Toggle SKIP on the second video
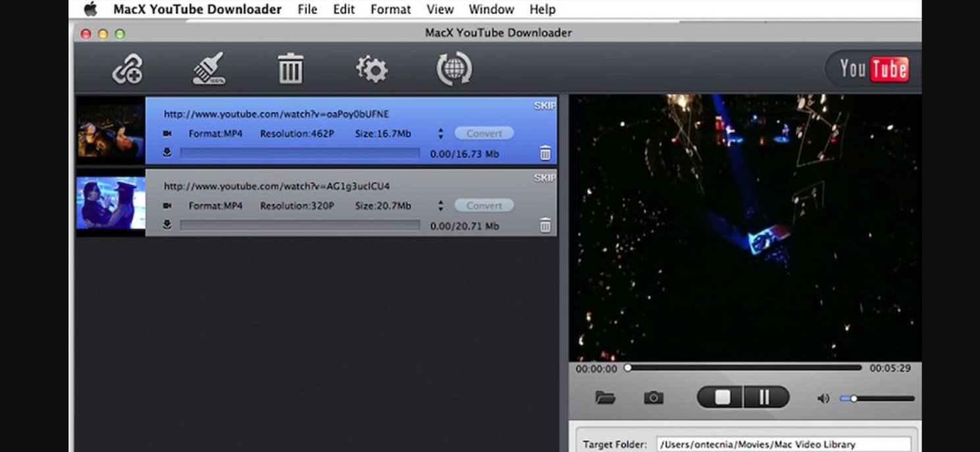Screen dimensions: 980x452 point(545,178)
